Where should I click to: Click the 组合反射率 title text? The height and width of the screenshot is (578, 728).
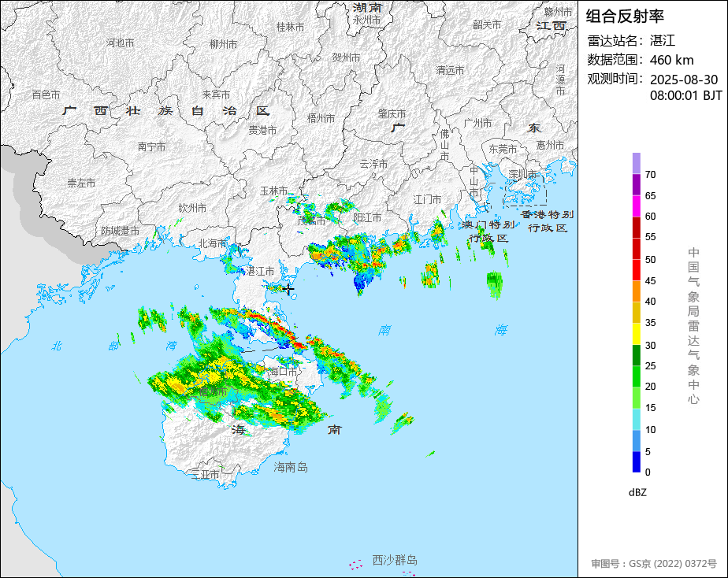coord(625,17)
